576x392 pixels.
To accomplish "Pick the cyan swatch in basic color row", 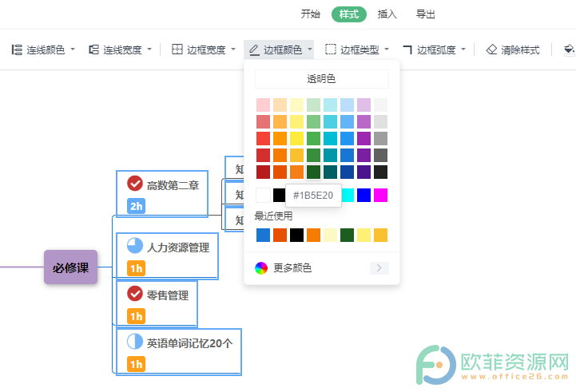I will click(348, 196).
